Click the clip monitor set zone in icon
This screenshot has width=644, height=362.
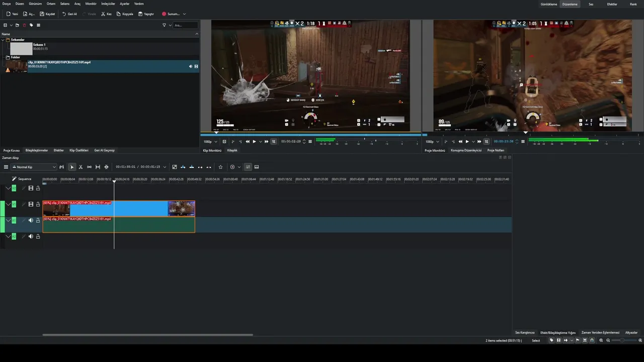point(233,142)
